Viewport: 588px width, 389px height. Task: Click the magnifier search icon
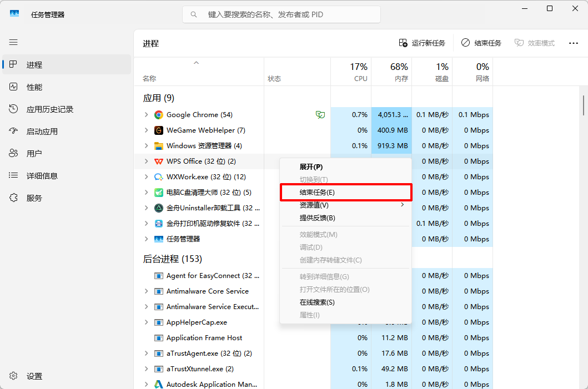point(193,14)
